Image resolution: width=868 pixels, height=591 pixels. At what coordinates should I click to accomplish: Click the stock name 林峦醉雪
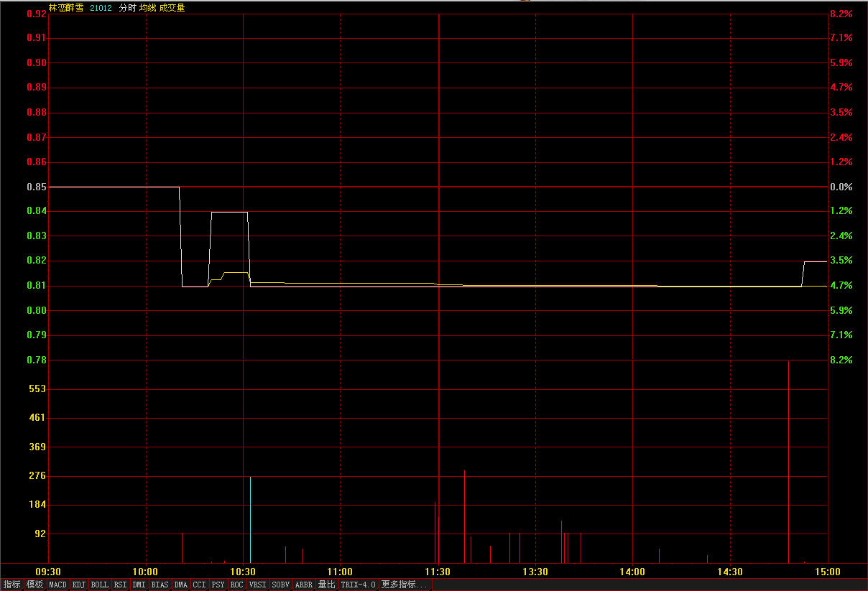tap(66, 7)
